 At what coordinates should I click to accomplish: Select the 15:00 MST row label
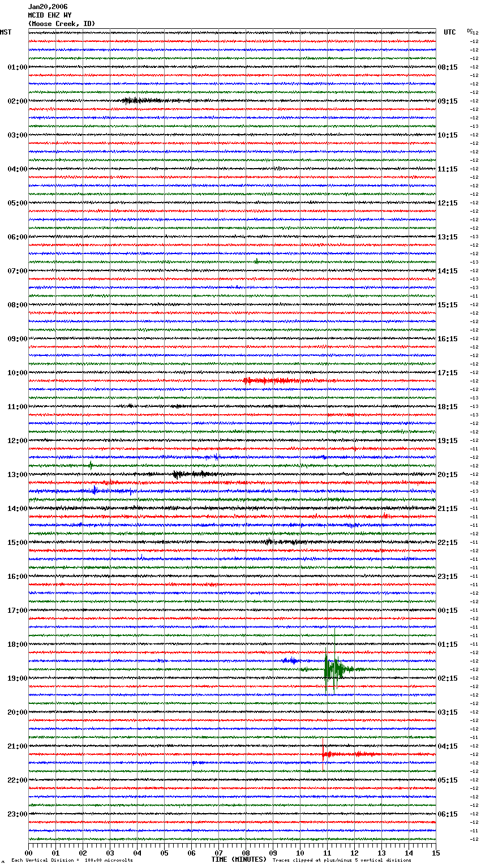[x=17, y=543]
